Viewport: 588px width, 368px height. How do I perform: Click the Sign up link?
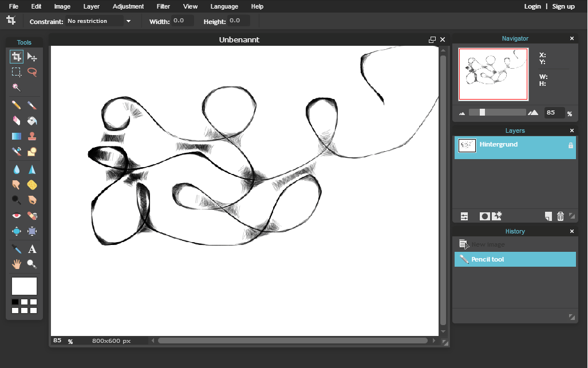click(563, 6)
